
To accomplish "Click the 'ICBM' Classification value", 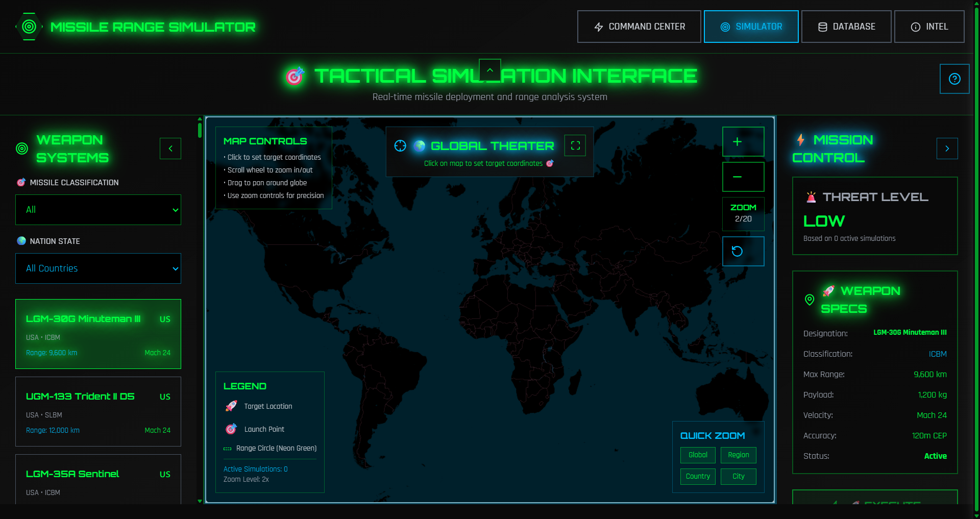I will pyautogui.click(x=938, y=354).
